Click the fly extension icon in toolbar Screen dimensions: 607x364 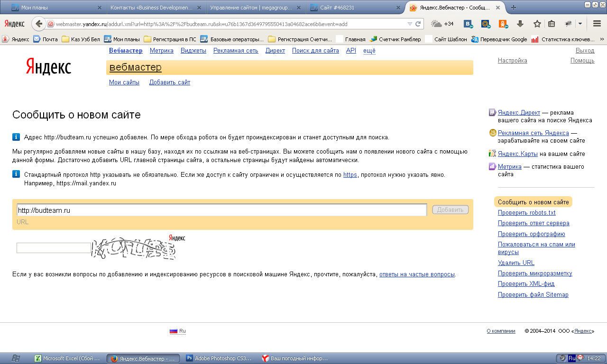coord(569,24)
